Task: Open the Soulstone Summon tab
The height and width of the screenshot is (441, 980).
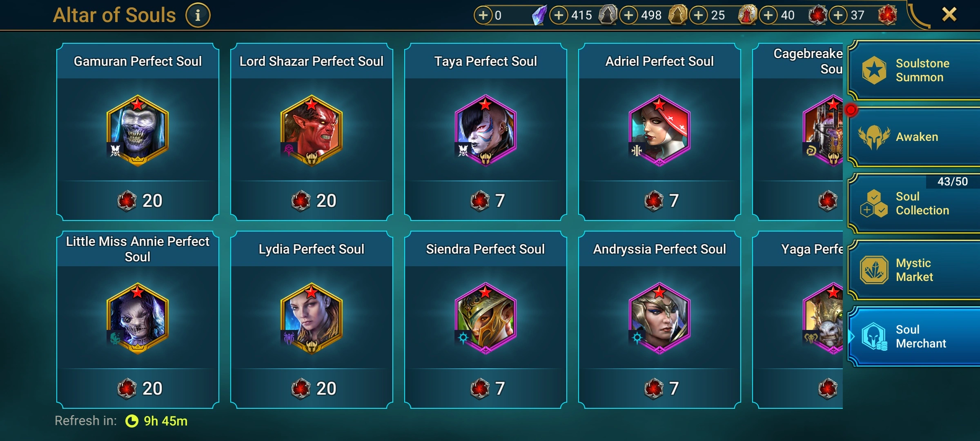Action: (x=914, y=70)
